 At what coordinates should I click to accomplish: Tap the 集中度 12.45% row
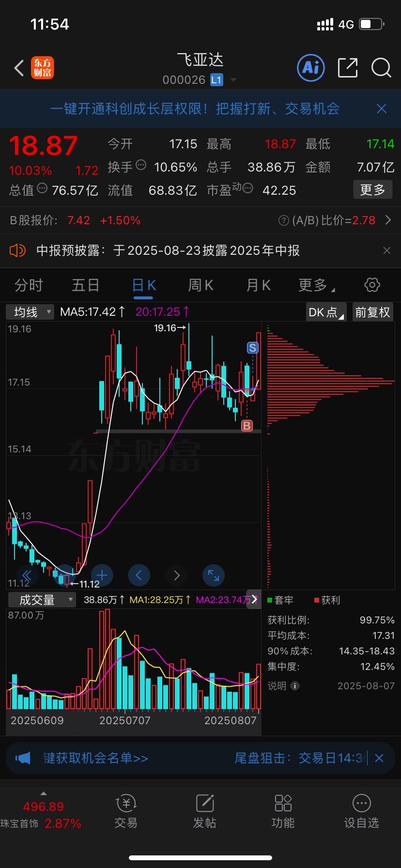pyautogui.click(x=331, y=666)
